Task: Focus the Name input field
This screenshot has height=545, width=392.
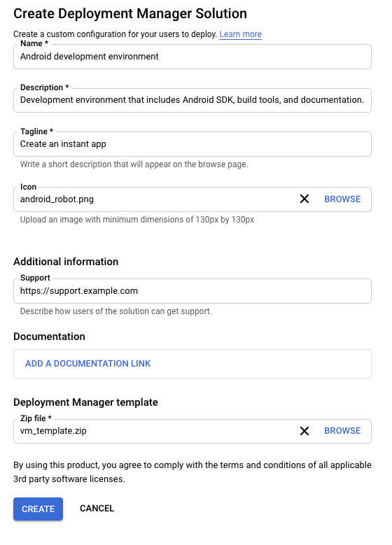Action: (192, 57)
